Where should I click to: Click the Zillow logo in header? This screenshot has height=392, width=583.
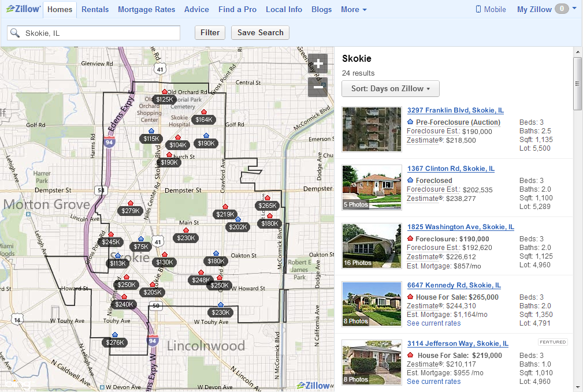point(23,9)
